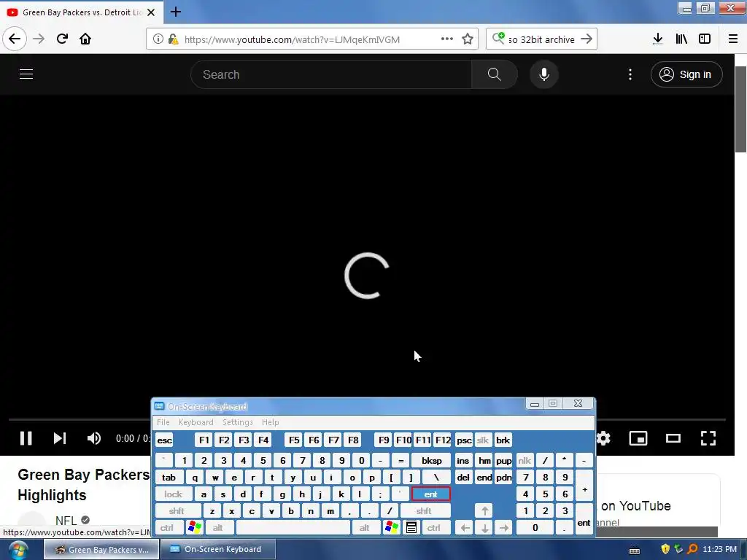747x560 pixels.
Task: Open YouTube settings three-dot menu
Action: point(630,74)
